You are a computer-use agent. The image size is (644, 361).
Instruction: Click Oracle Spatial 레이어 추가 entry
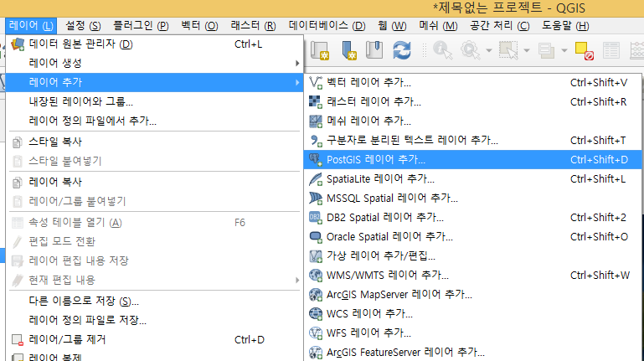click(473, 236)
